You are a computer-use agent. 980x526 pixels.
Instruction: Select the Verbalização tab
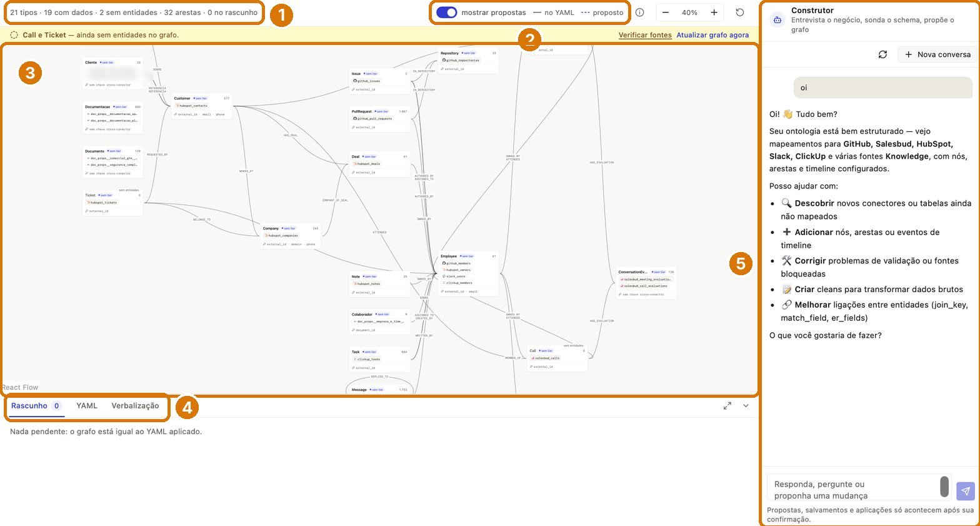135,406
